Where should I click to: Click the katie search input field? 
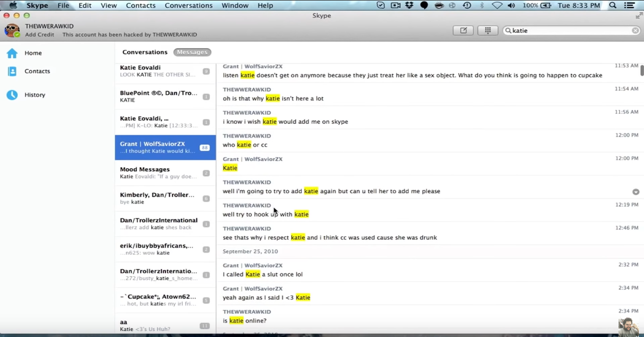tap(571, 31)
